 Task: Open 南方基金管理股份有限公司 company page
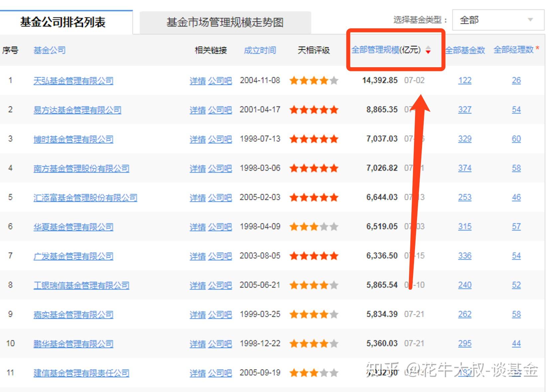81,168
